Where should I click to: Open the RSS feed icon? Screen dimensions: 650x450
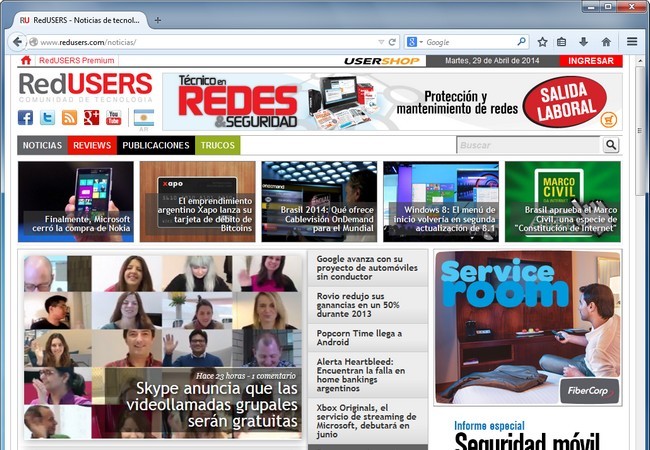point(69,118)
